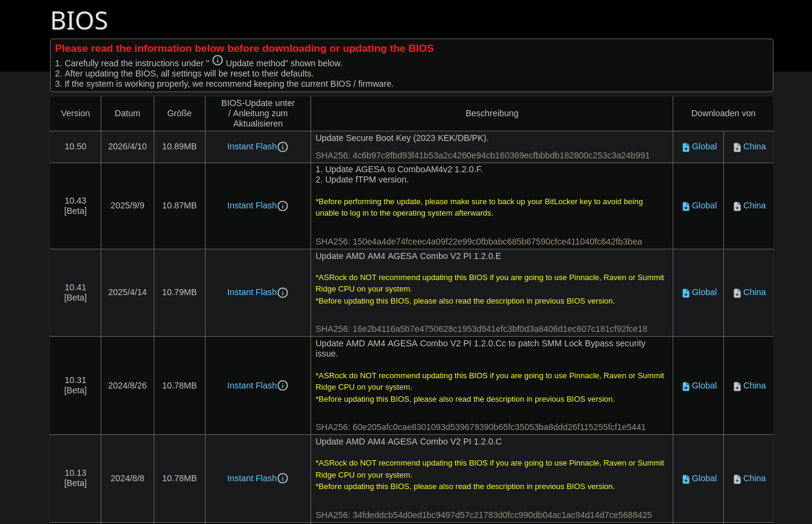Click the Global download icon for BIOS 10.50
The width and height of the screenshot is (812, 524).
coord(685,147)
